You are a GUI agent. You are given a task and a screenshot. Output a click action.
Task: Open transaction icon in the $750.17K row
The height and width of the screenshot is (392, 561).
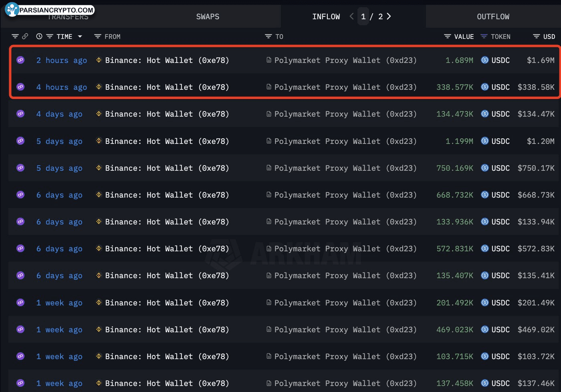[x=20, y=168]
